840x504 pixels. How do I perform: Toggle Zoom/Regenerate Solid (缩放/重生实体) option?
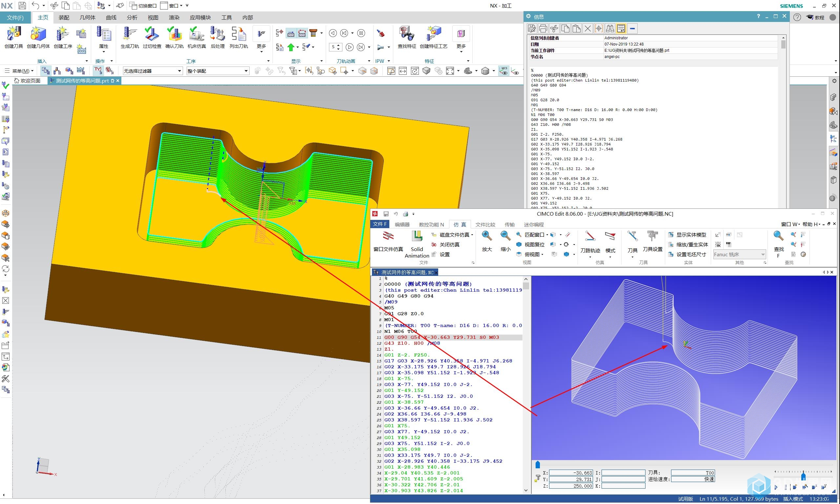tap(688, 244)
